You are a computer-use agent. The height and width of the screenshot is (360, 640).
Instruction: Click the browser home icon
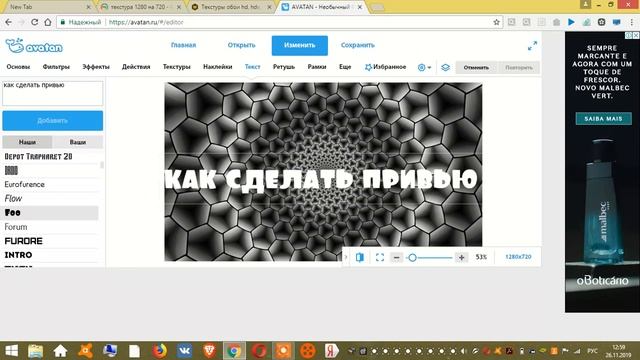pos(48,22)
